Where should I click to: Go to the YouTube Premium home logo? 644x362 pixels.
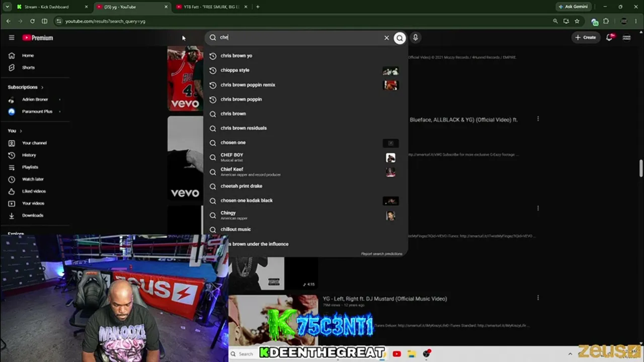pyautogui.click(x=38, y=38)
